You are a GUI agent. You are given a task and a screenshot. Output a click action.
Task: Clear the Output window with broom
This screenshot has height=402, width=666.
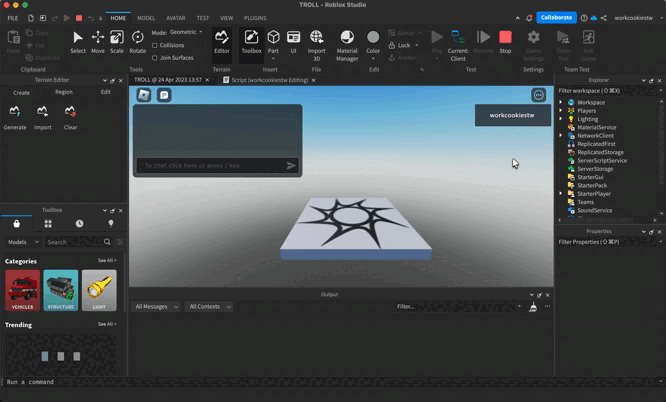533,306
